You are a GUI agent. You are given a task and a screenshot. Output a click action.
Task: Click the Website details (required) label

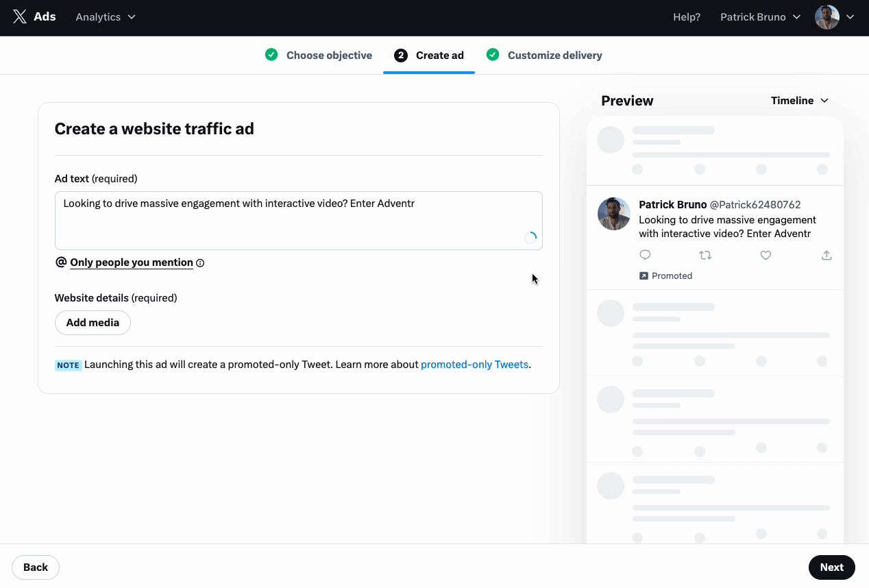(x=116, y=298)
